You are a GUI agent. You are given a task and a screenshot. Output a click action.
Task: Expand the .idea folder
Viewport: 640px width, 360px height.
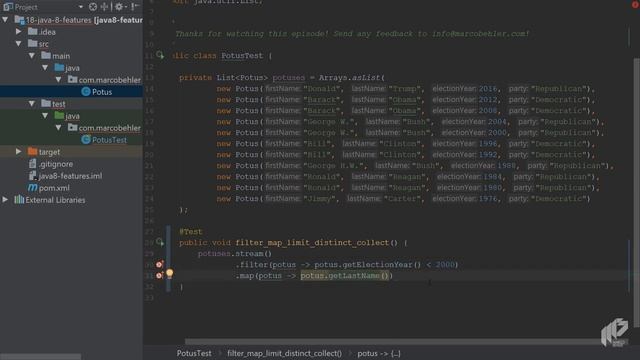[19, 31]
